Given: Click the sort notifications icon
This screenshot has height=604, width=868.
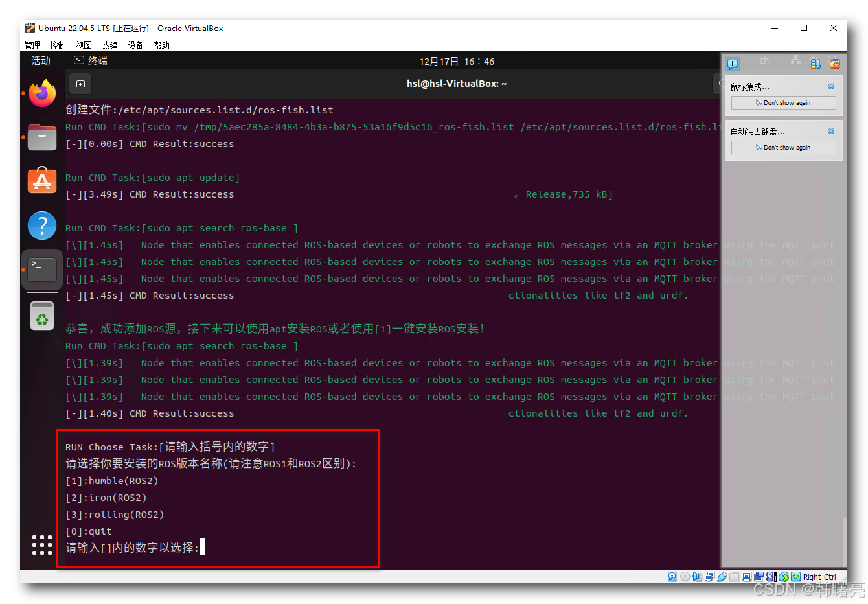Looking at the screenshot, I should click(x=816, y=63).
